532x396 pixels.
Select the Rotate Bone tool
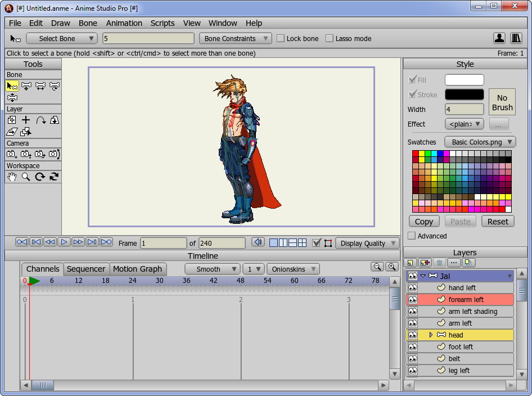coord(55,86)
